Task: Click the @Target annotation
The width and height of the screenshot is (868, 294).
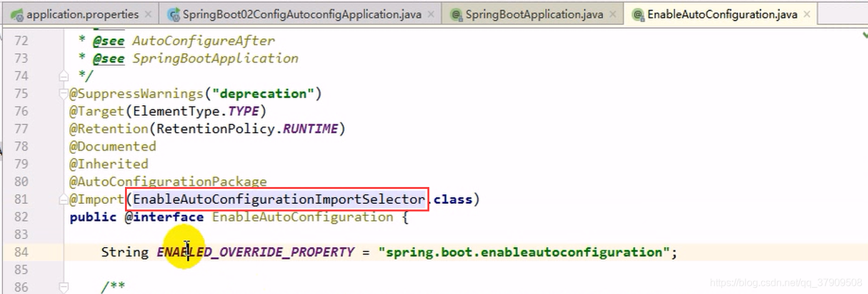Action: pos(97,111)
